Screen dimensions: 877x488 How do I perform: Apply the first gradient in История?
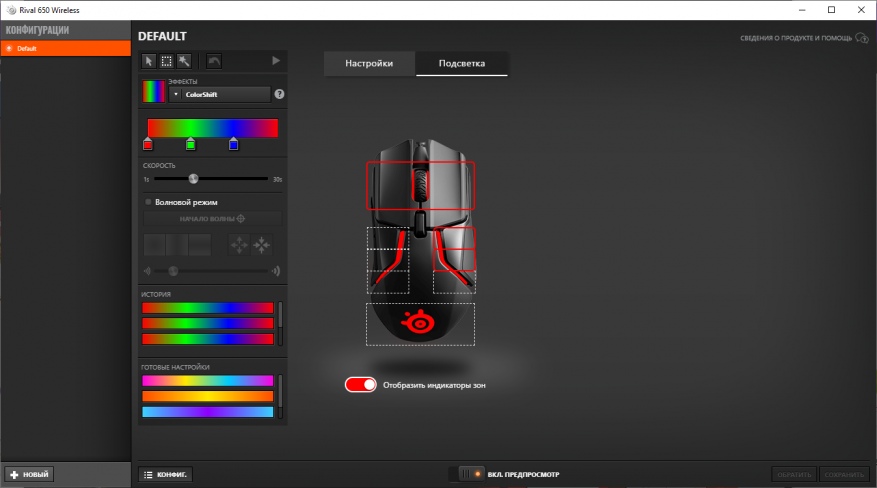click(208, 307)
